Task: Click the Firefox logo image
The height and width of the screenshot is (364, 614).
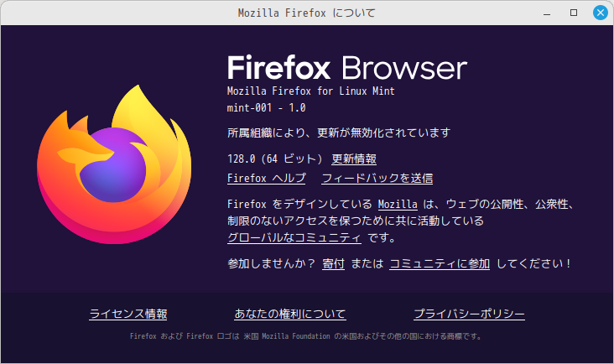Action: click(x=114, y=164)
